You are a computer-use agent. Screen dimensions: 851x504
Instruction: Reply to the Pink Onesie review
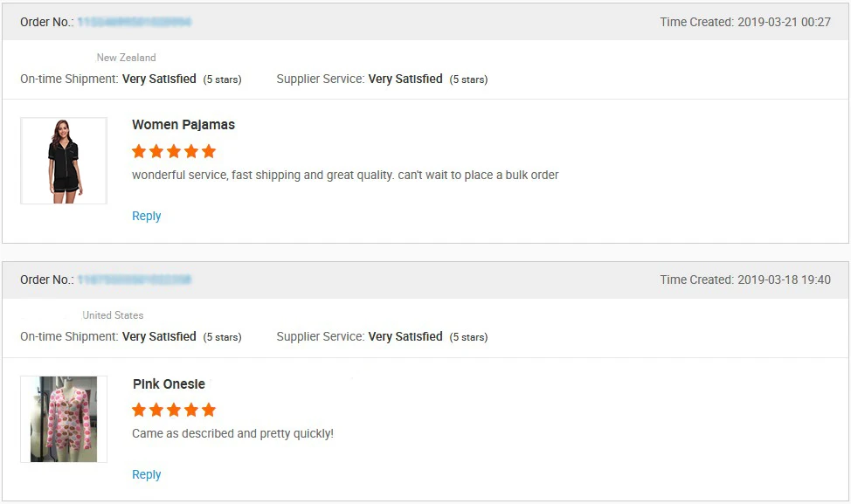[147, 474]
